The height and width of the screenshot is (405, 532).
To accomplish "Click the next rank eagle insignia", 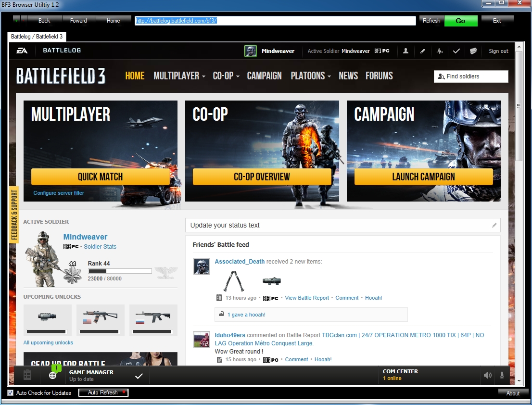I will tap(166, 272).
